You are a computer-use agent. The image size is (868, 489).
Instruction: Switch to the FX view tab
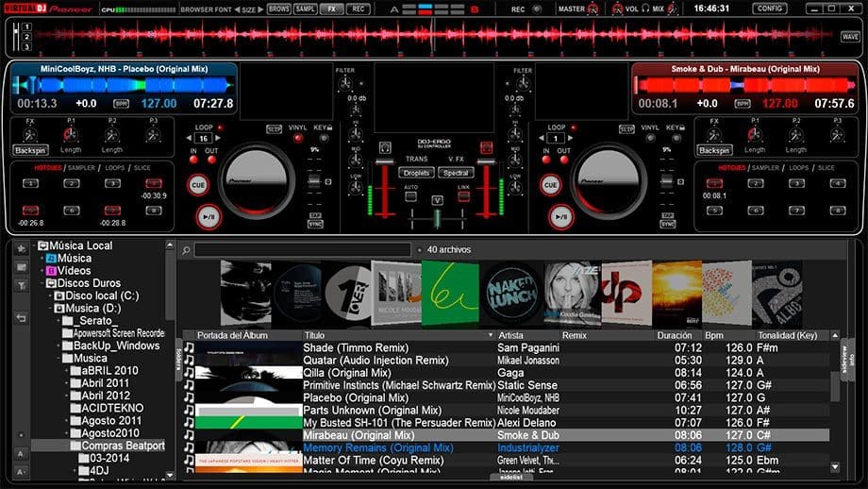click(331, 8)
